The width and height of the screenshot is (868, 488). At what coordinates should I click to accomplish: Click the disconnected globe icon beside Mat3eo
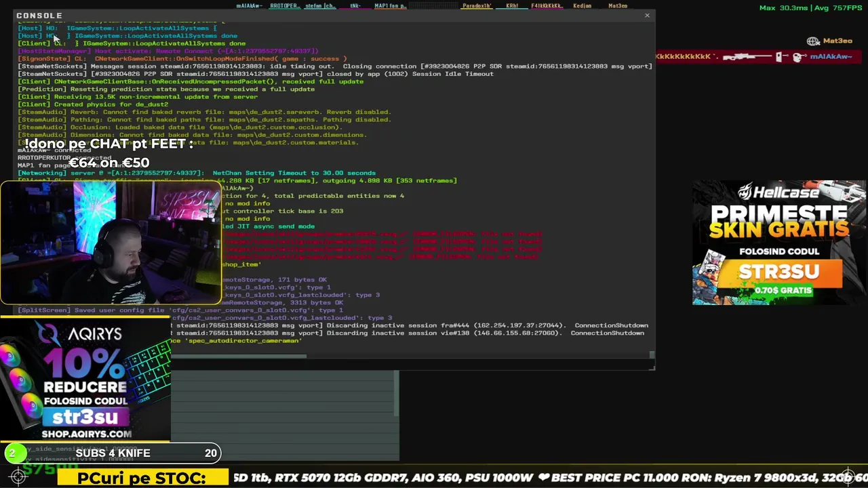coord(813,41)
